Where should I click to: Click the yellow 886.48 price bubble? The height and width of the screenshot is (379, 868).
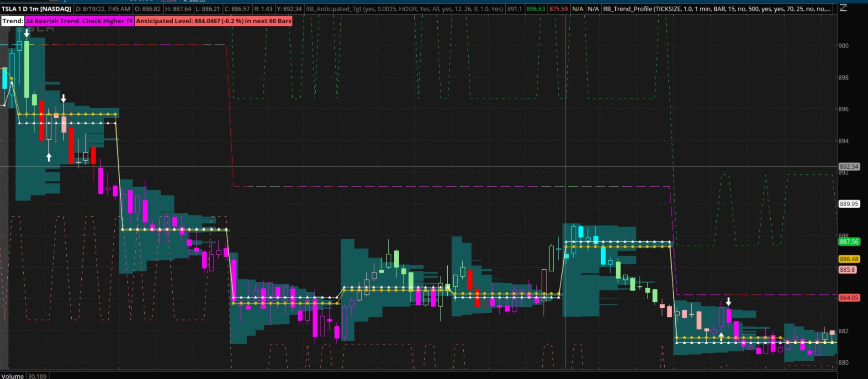[849, 259]
